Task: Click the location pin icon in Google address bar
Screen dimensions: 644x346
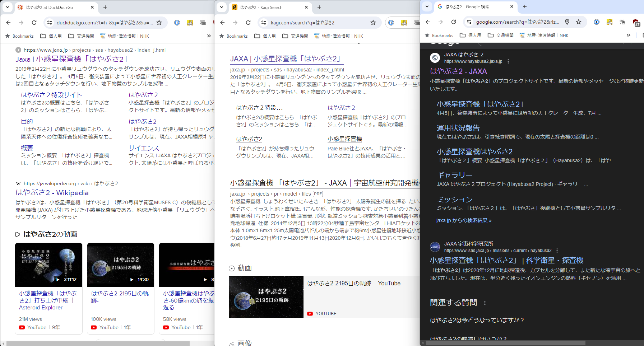Action: (567, 22)
